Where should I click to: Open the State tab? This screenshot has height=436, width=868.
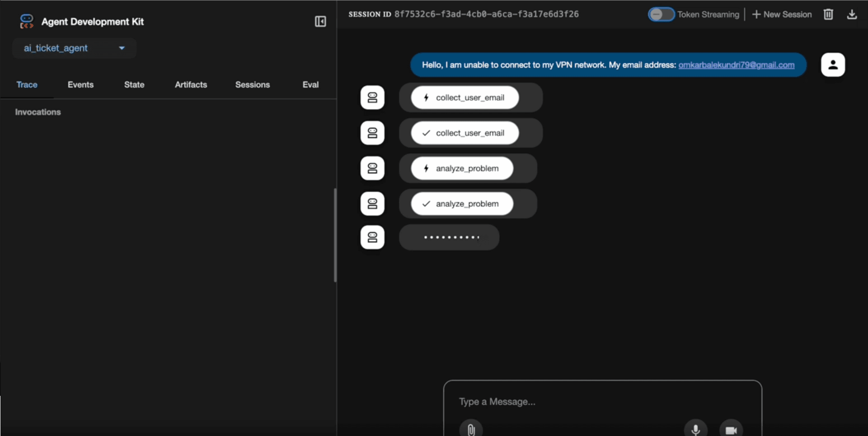tap(134, 85)
